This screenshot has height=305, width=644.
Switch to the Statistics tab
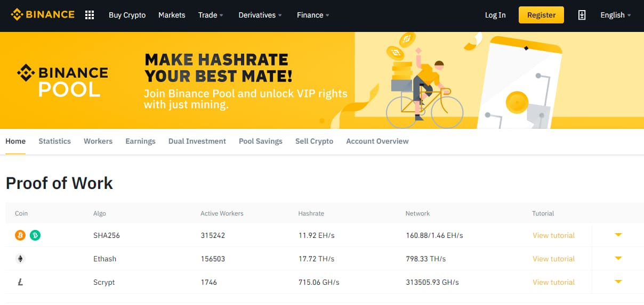[54, 141]
